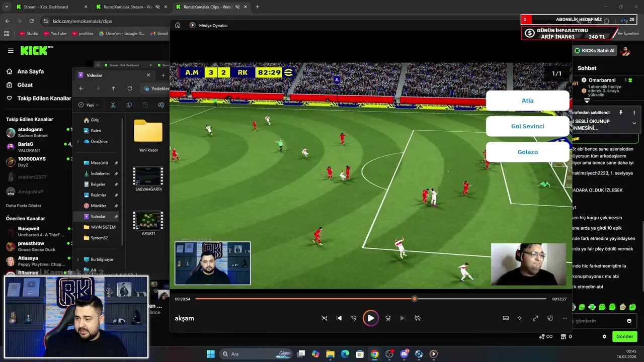
Task: Toggle shuffle in the media player
Action: tap(324, 318)
